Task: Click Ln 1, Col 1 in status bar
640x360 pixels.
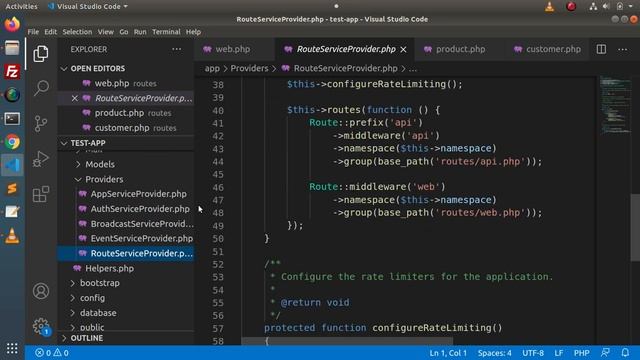Action: 448,353
